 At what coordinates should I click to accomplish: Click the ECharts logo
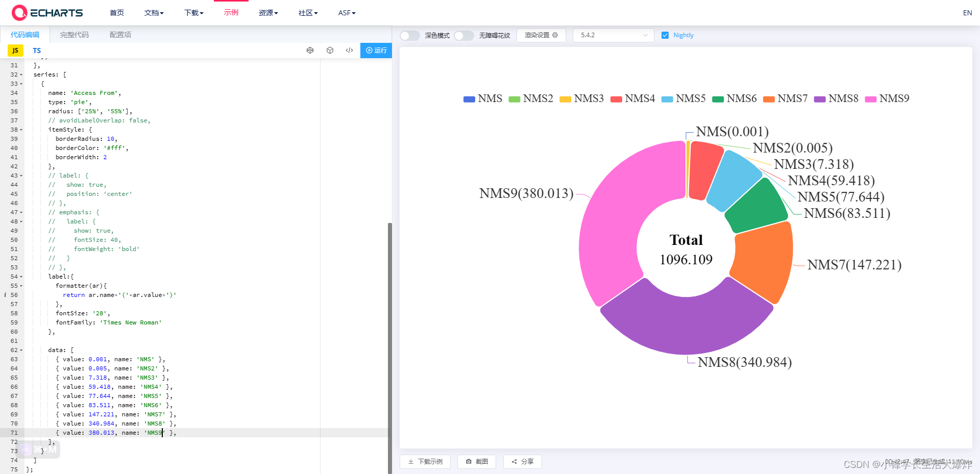(47, 13)
